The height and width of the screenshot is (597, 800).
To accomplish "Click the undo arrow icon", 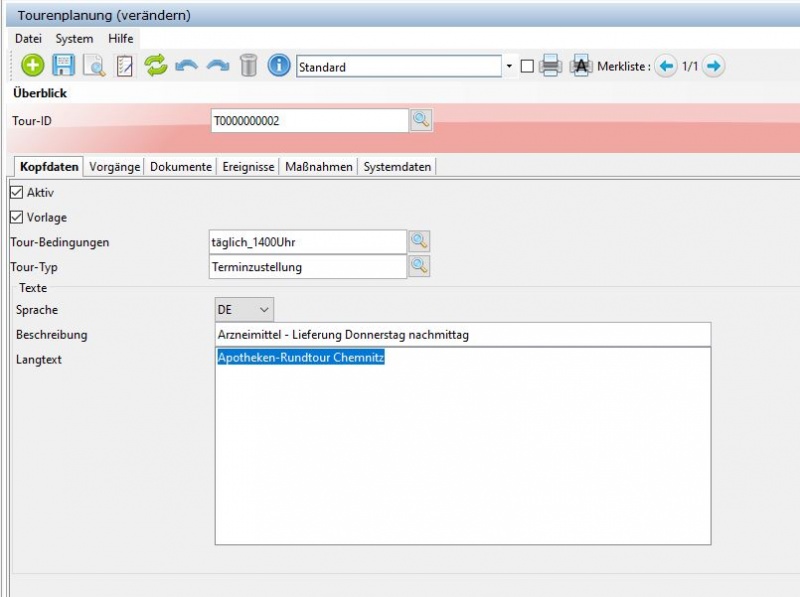I will coord(186,66).
